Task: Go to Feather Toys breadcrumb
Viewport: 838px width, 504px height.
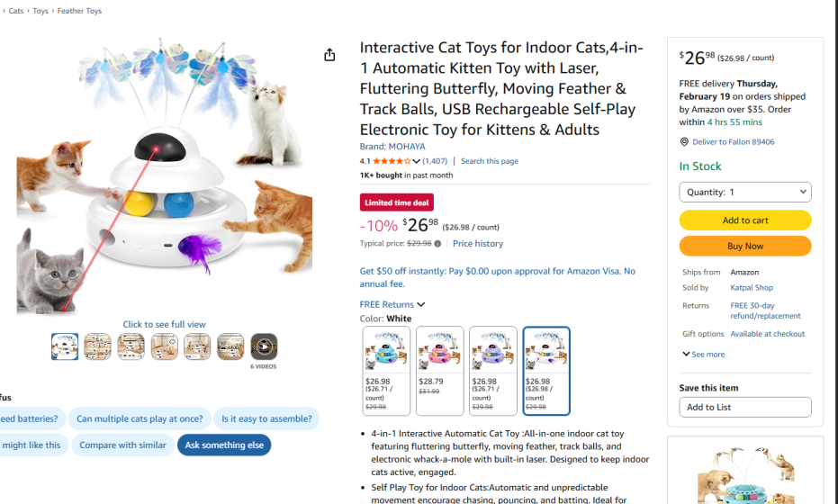Action: pos(79,12)
